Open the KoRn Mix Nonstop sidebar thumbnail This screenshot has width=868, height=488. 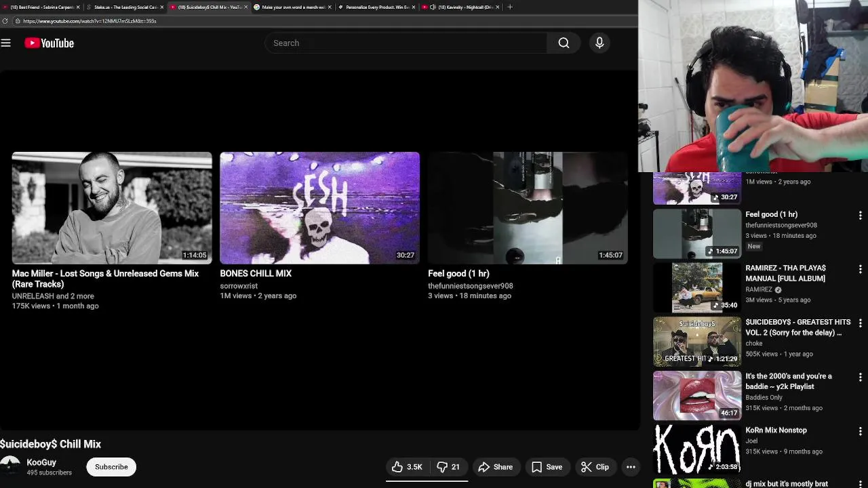pos(697,449)
